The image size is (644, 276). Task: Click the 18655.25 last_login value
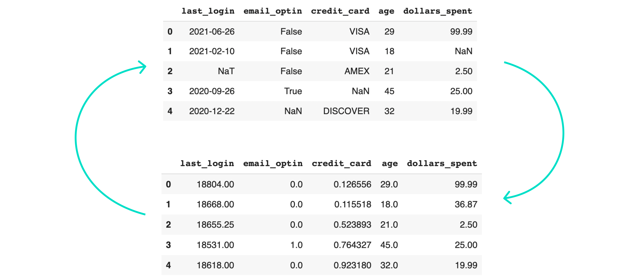coord(215,225)
